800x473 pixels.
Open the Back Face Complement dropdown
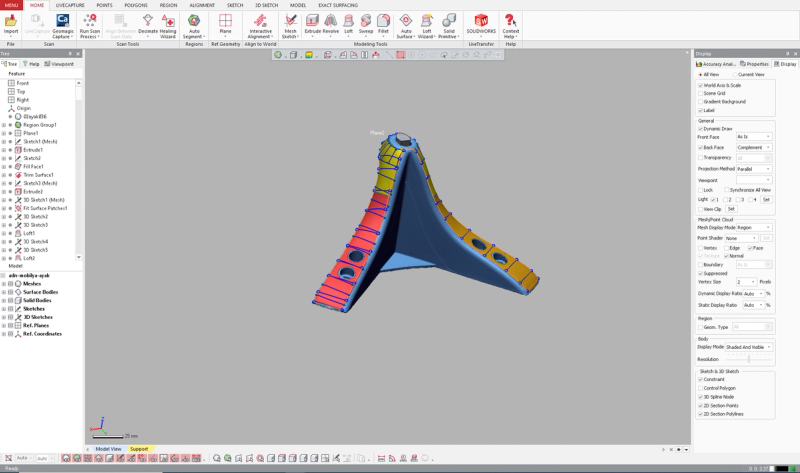coord(754,147)
